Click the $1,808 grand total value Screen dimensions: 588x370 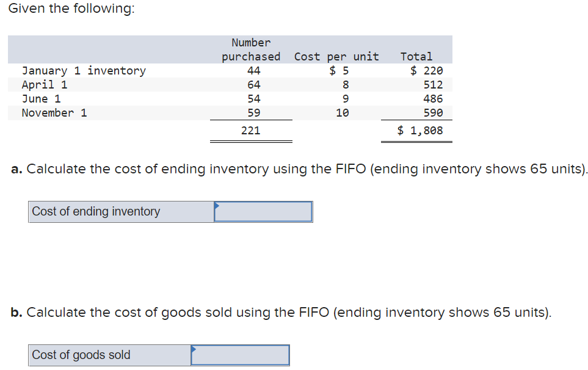point(421,130)
